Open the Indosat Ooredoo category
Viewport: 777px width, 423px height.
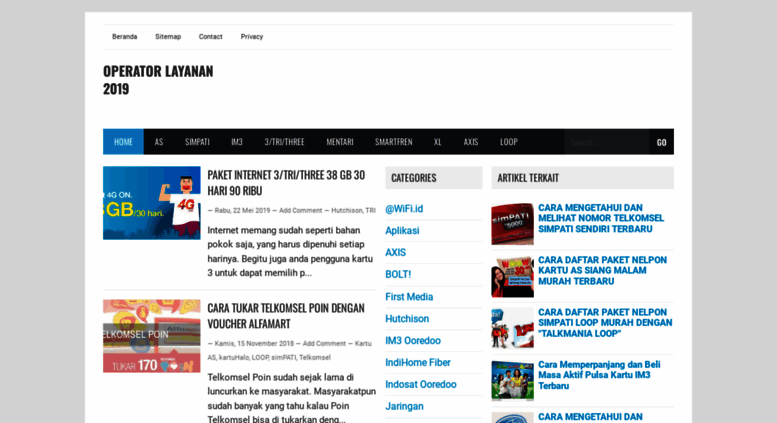(x=421, y=384)
